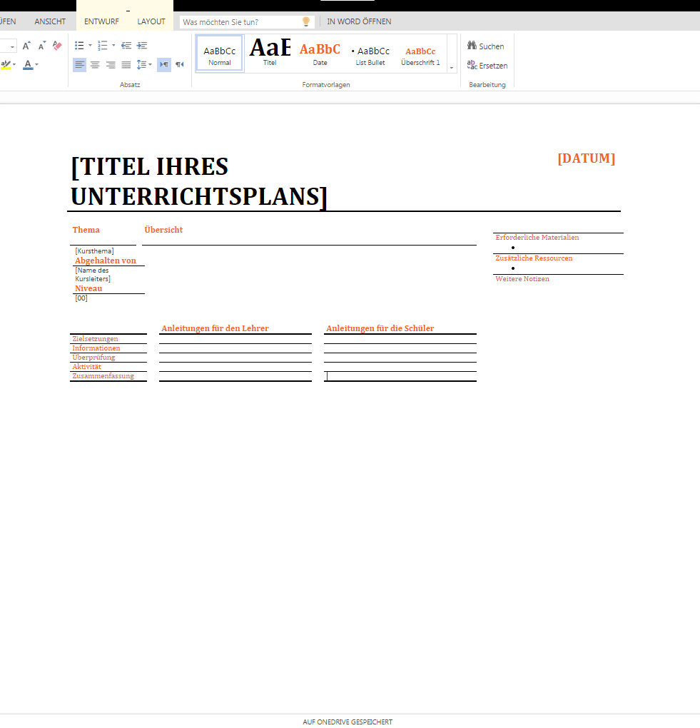Toggle align left
700x728 pixels.
point(80,64)
